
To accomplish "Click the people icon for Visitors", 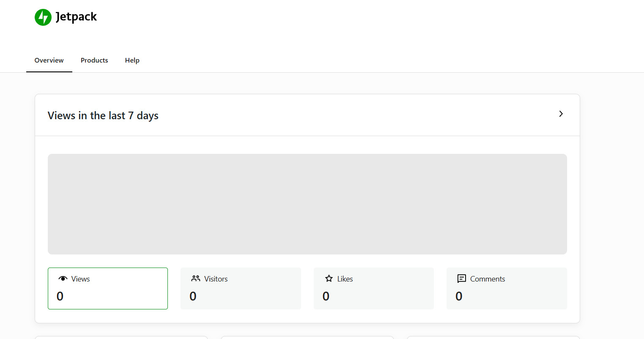I will click(196, 279).
